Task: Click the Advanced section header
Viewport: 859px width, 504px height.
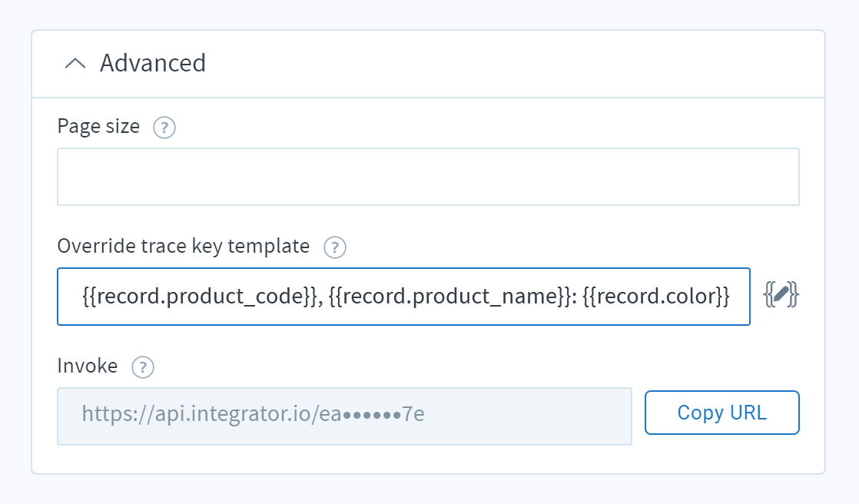Action: tap(151, 64)
